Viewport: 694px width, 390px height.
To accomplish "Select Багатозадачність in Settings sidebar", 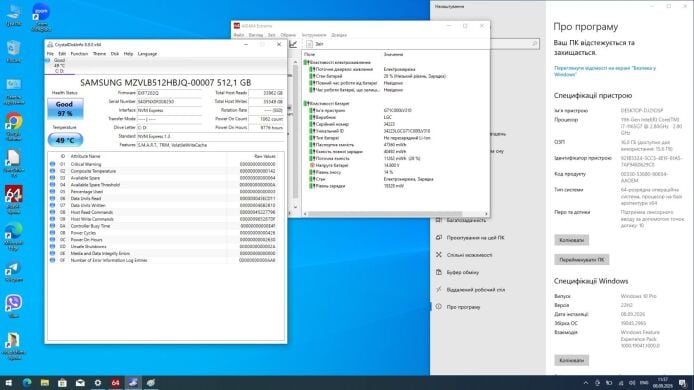I will pyautogui.click(x=467, y=220).
